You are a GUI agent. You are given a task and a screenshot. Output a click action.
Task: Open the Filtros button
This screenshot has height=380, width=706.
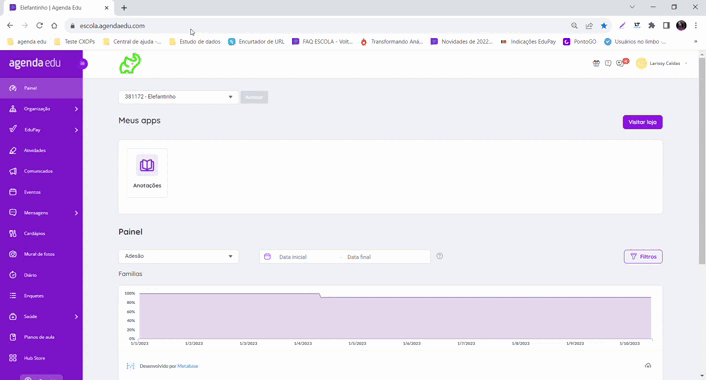[643, 257]
